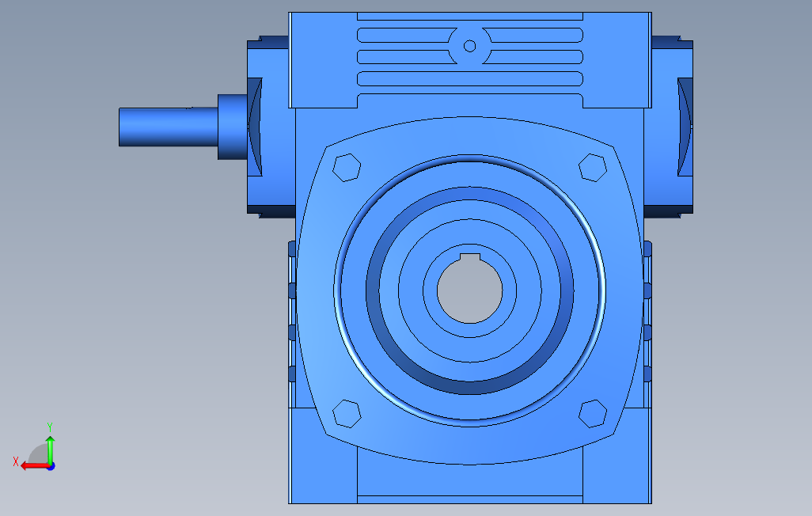Select the shaft collar next to the housing

[x=232, y=127]
